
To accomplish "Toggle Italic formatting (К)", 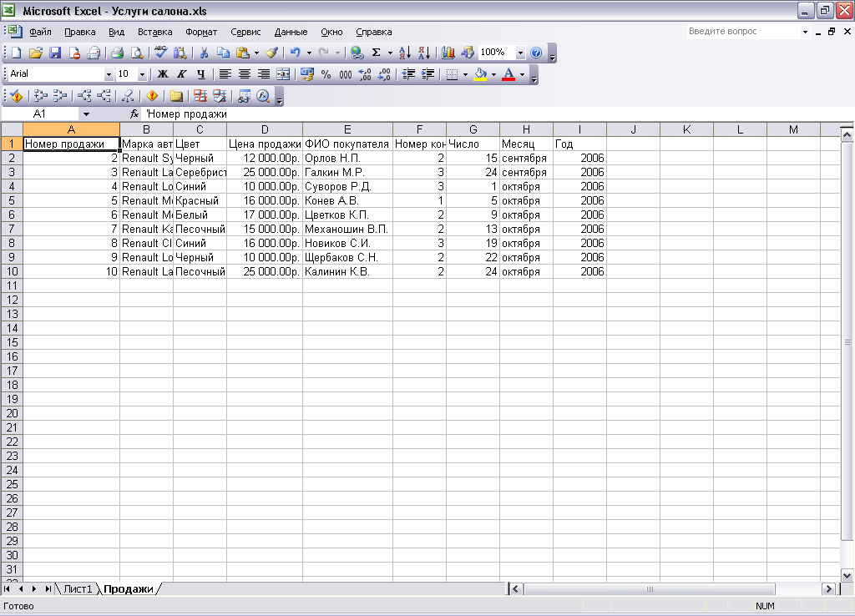I will click(181, 74).
